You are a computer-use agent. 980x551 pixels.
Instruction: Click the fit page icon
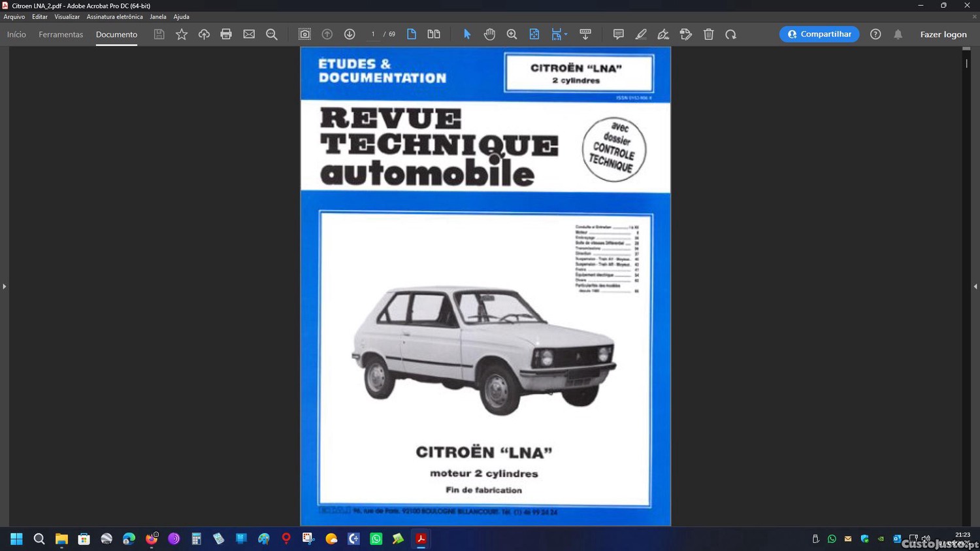(534, 34)
